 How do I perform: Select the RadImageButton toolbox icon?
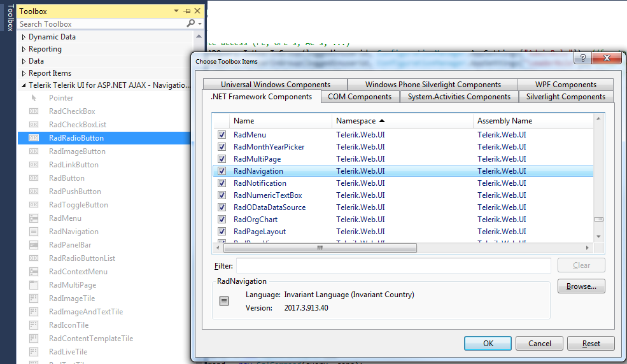pyautogui.click(x=34, y=151)
